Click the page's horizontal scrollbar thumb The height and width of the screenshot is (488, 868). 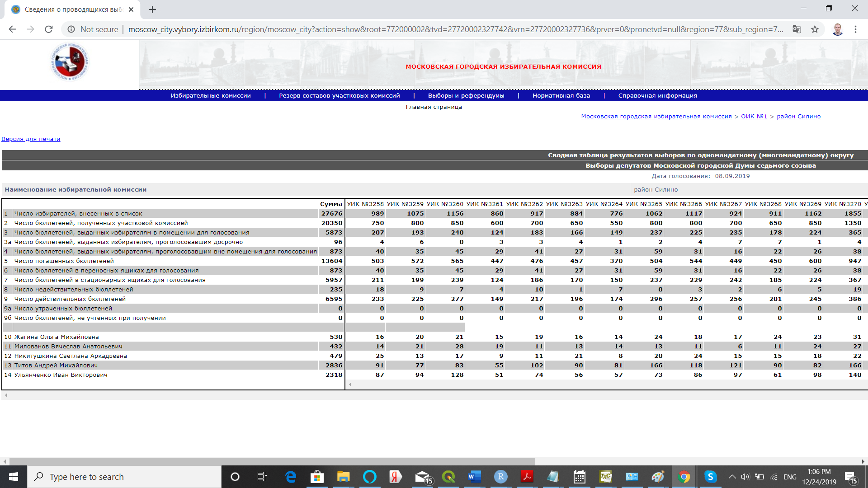[x=271, y=461]
